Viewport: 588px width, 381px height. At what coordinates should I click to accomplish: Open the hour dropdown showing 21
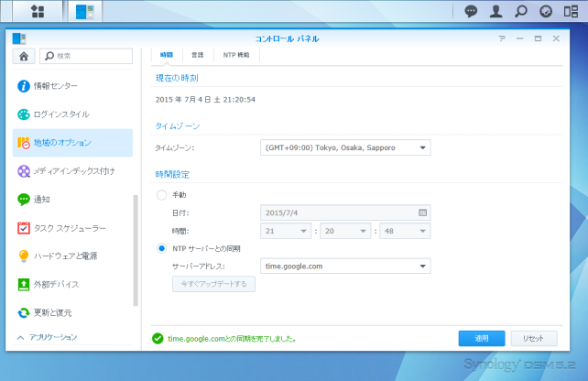[286, 231]
